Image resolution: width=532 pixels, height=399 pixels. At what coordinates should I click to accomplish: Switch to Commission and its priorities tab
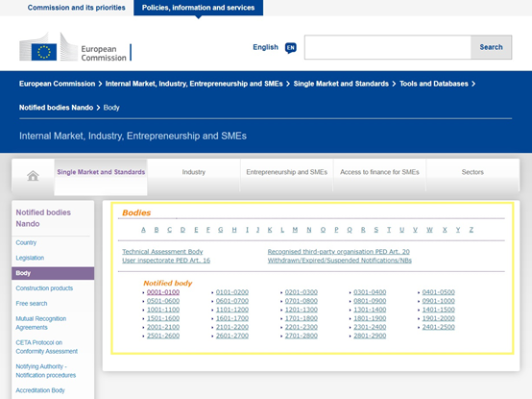coord(76,8)
